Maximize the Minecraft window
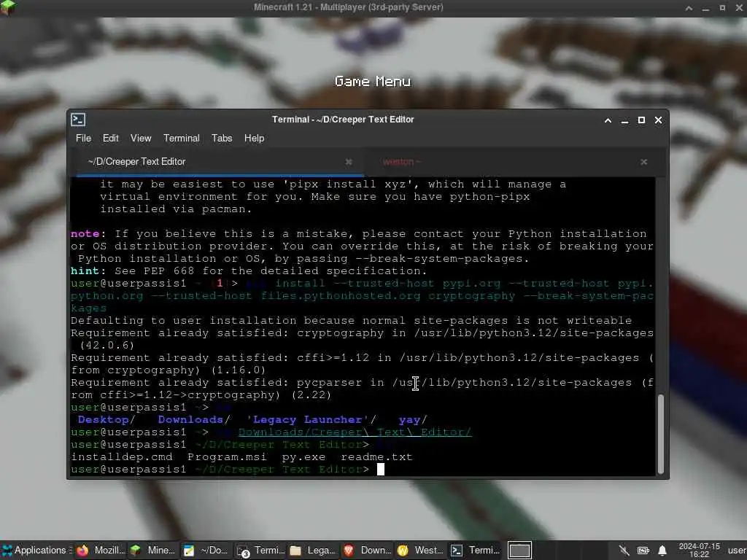747x560 pixels. 722,7
